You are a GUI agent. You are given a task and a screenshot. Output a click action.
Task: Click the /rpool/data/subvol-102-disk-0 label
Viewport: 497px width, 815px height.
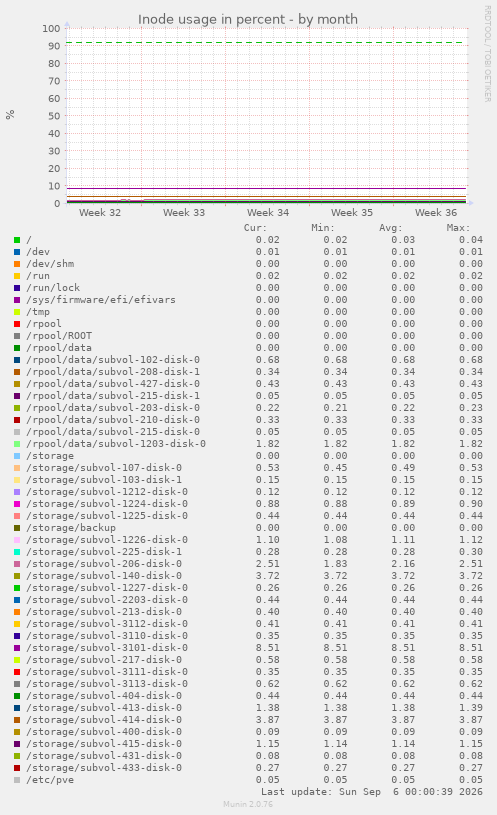click(x=113, y=360)
